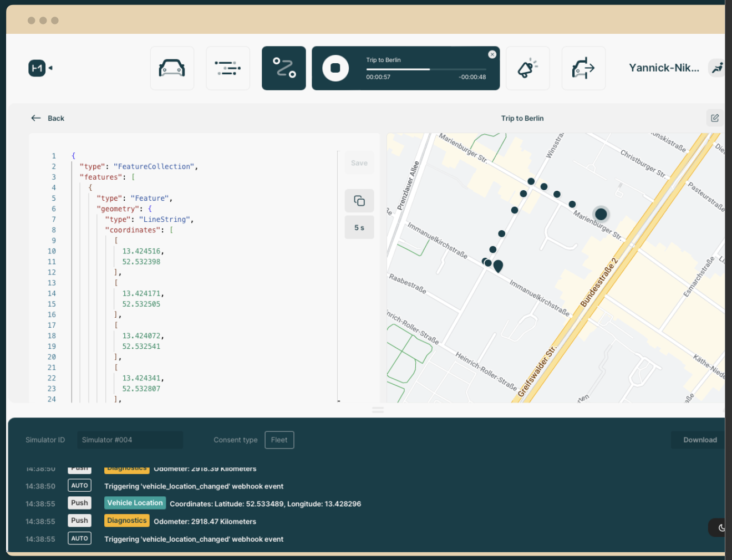Click the Simulator ID label
Viewport: 732px width, 560px height.
tap(45, 440)
